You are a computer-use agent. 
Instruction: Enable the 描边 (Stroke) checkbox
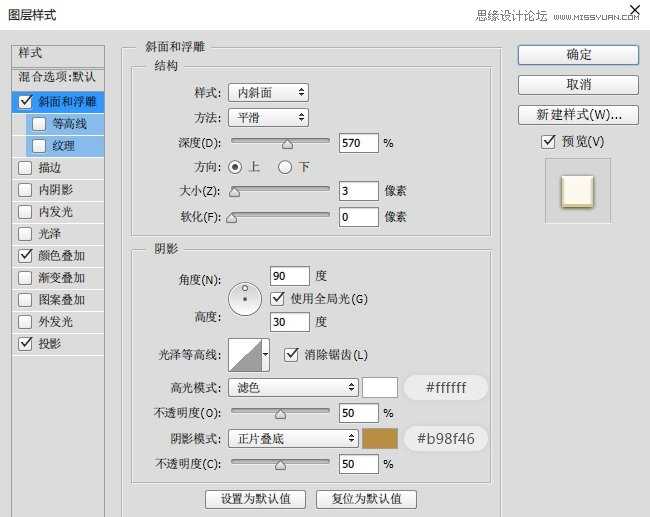(25, 168)
